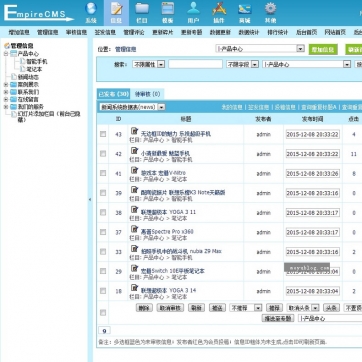Open 增加信息 in the submenu bar
This screenshot has width=362, height=362.
pos(19,32)
